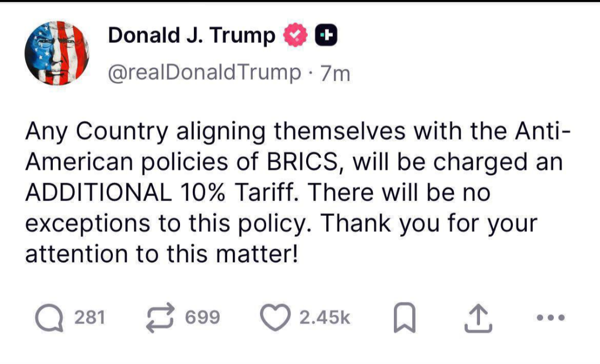Click the pink verified checkmark badge
The width and height of the screenshot is (600, 364).
(294, 36)
